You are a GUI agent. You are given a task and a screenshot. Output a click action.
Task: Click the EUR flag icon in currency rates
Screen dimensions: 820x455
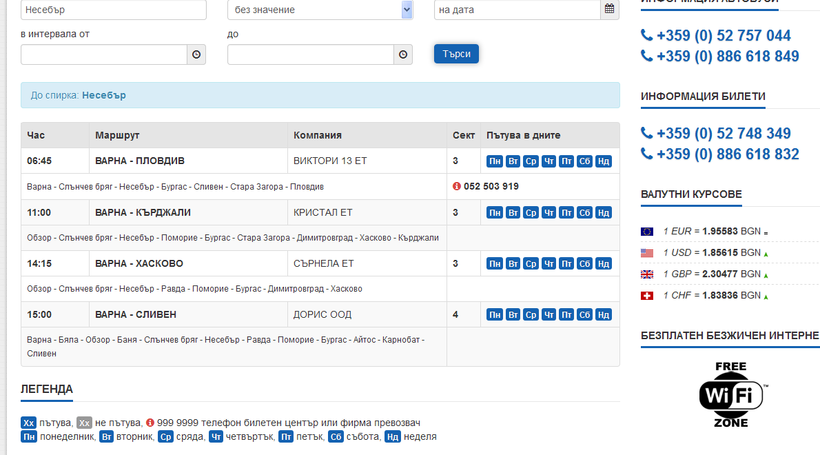coord(647,232)
